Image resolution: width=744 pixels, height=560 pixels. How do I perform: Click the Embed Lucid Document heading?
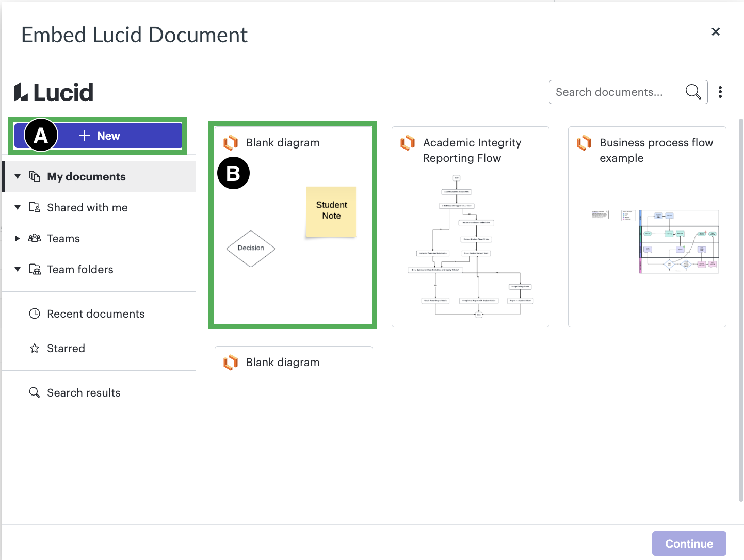click(134, 35)
